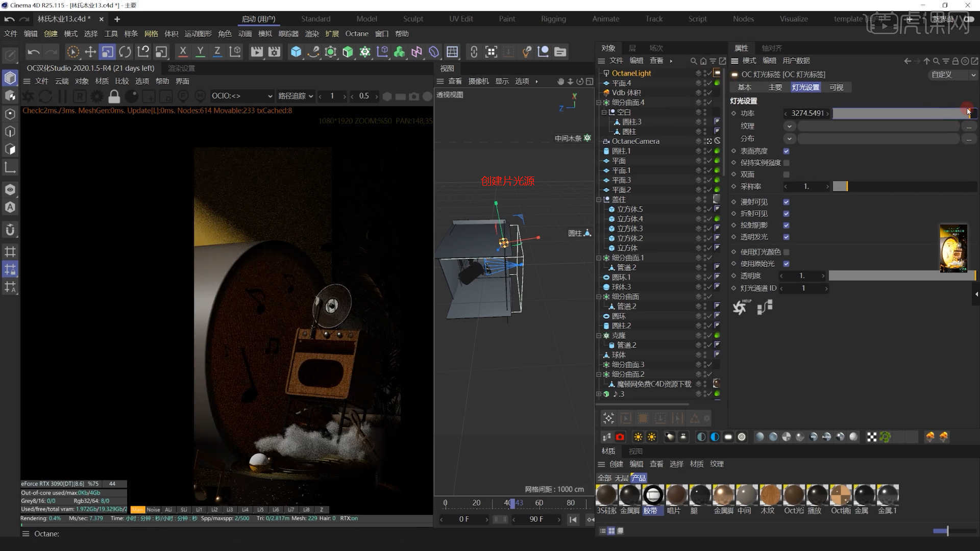Viewport: 980px width, 551px height.
Task: Add a cube primitive object
Action: click(296, 52)
